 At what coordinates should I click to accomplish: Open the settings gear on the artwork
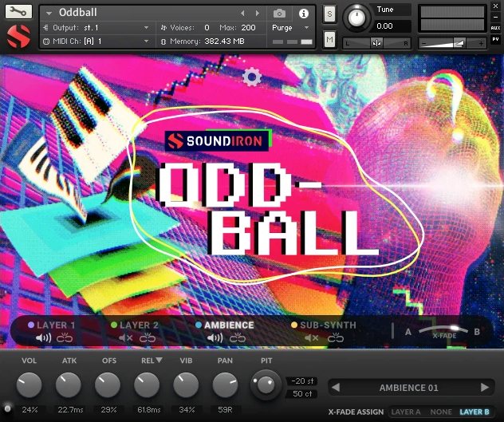252,77
